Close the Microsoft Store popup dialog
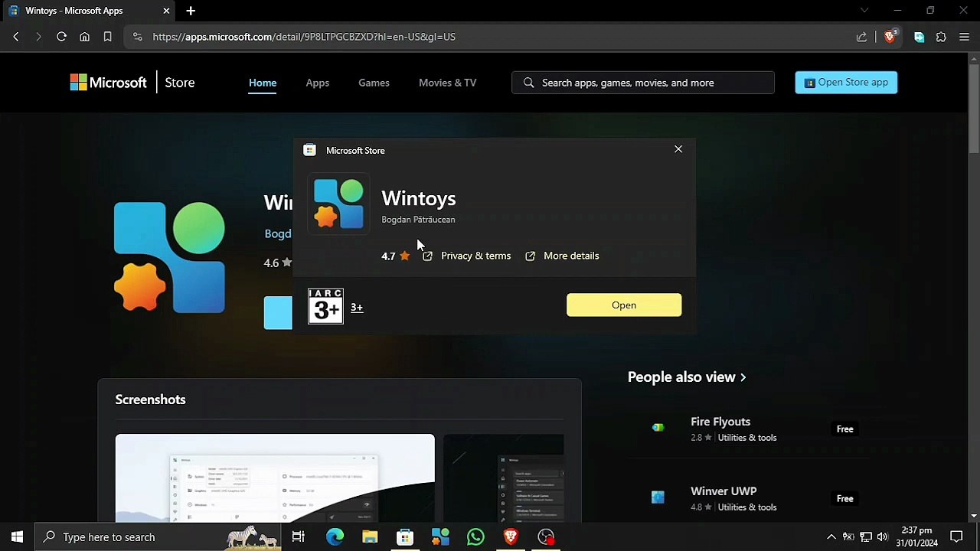This screenshot has height=551, width=980. (678, 149)
